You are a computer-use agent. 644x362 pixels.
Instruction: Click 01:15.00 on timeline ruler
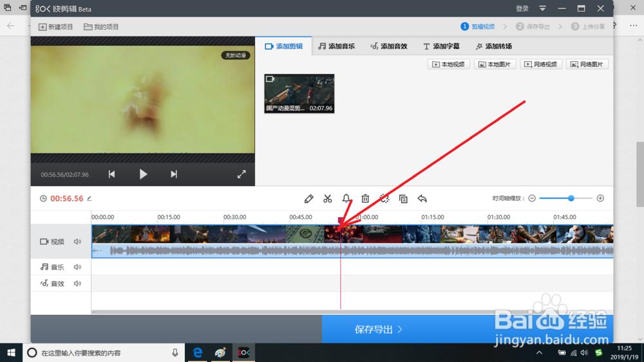coord(433,217)
